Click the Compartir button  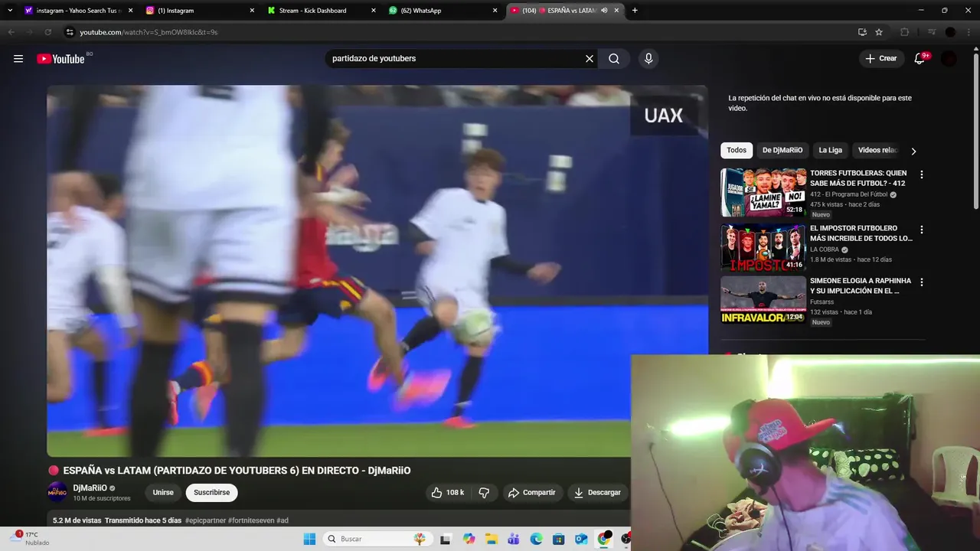[532, 493]
